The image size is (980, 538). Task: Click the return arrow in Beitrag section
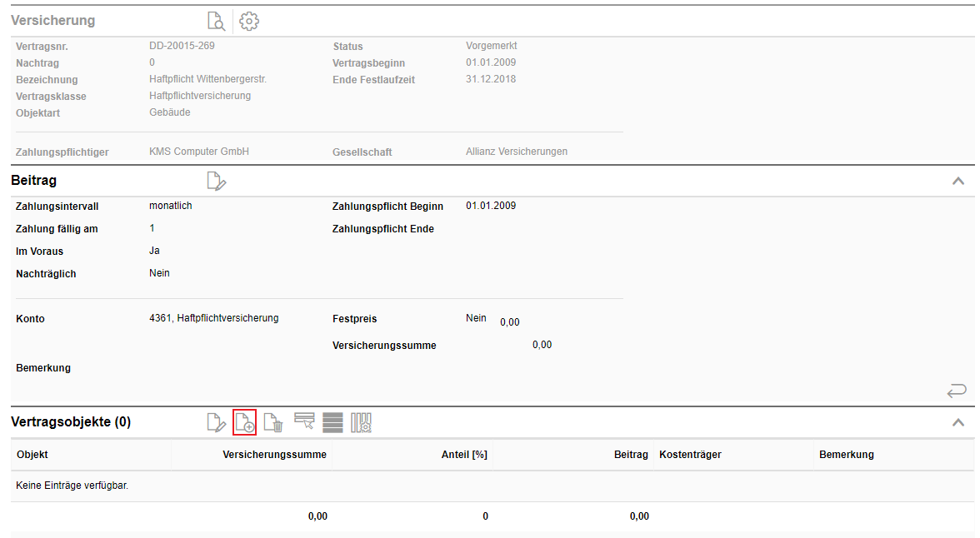tap(957, 390)
